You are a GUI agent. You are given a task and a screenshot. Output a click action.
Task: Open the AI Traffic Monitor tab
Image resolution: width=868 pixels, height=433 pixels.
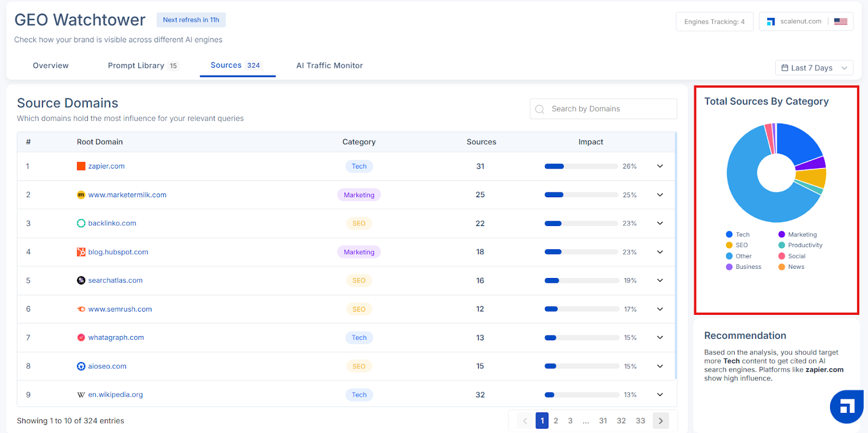pos(329,66)
